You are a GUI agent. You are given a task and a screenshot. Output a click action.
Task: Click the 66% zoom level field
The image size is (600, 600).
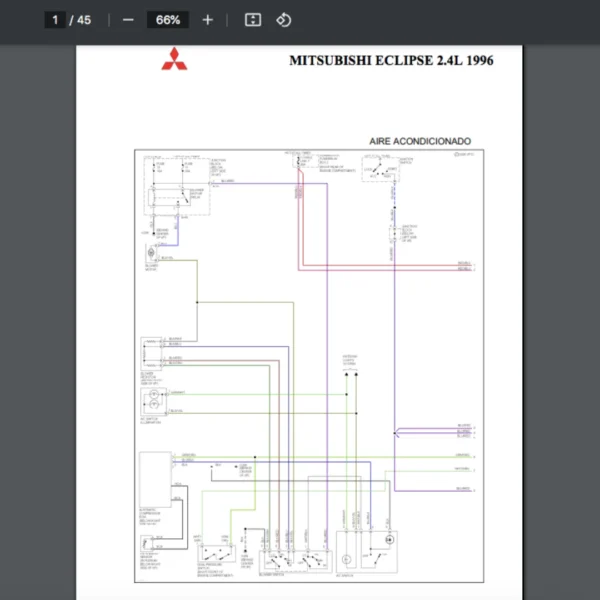168,20
